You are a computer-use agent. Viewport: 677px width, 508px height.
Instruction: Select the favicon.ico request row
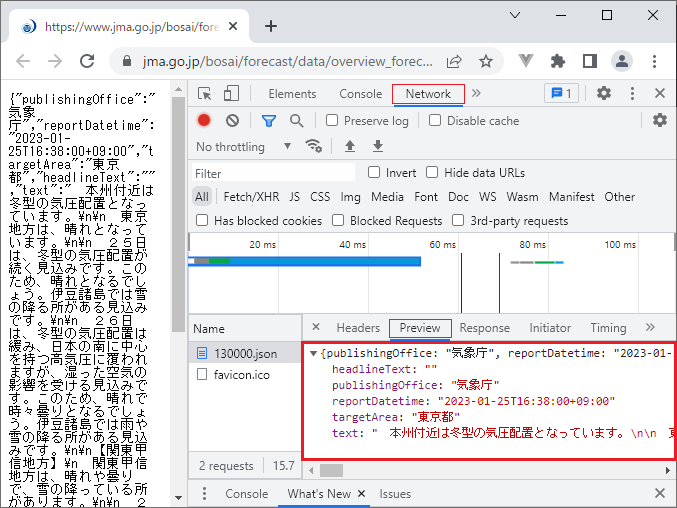(245, 374)
